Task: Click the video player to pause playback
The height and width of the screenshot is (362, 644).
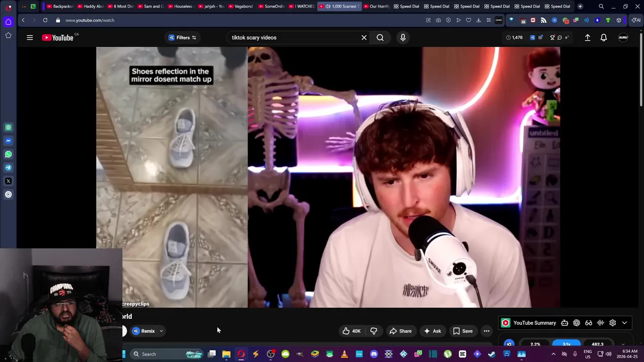Action: pyautogui.click(x=328, y=177)
